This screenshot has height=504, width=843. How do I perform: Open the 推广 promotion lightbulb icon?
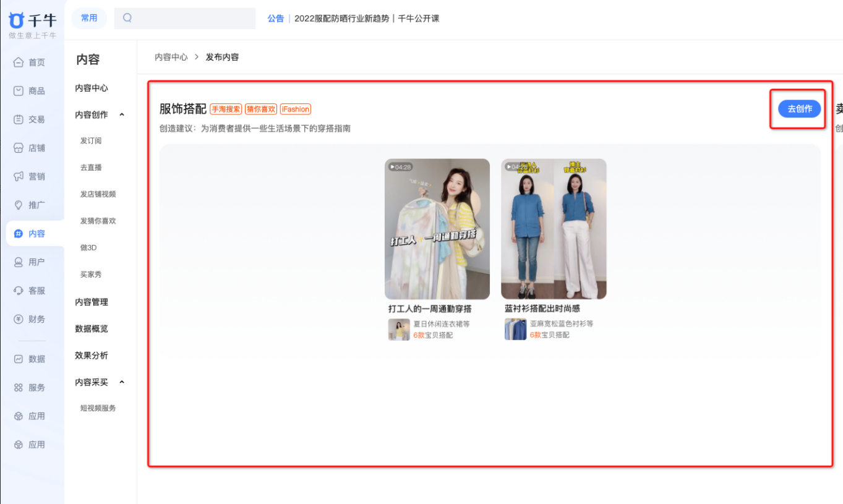coord(19,205)
